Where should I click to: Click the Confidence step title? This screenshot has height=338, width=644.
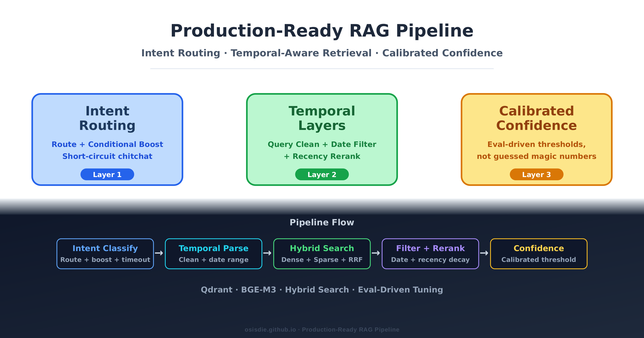pos(539,248)
